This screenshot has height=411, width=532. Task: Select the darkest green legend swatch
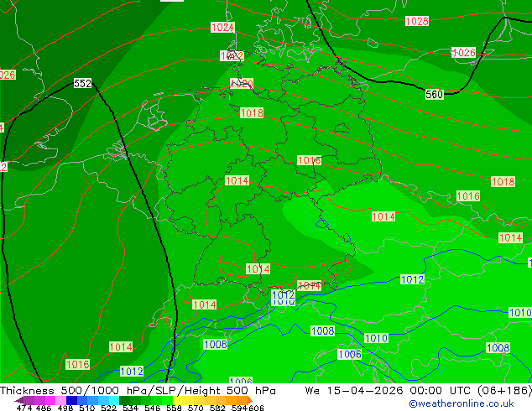124,400
